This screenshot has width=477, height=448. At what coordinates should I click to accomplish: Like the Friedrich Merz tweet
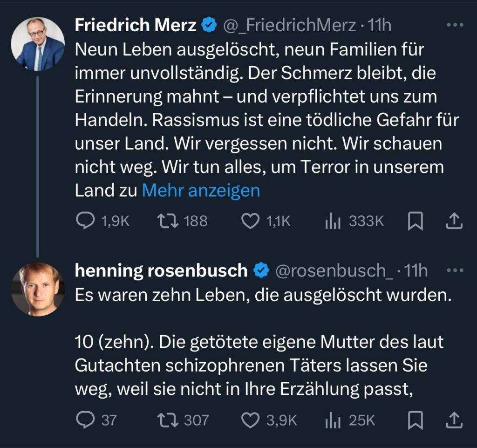tap(251, 221)
